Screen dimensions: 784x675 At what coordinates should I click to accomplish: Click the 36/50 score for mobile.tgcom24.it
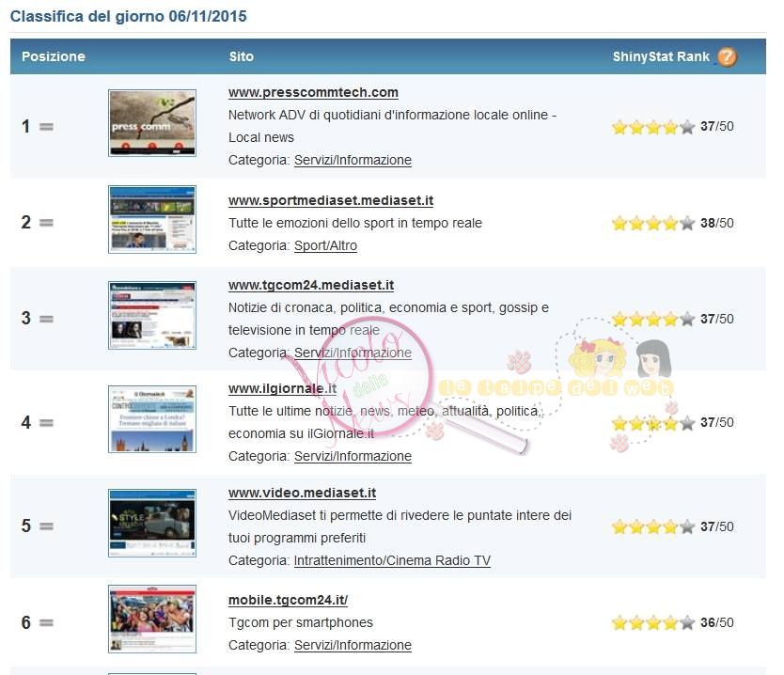click(717, 622)
